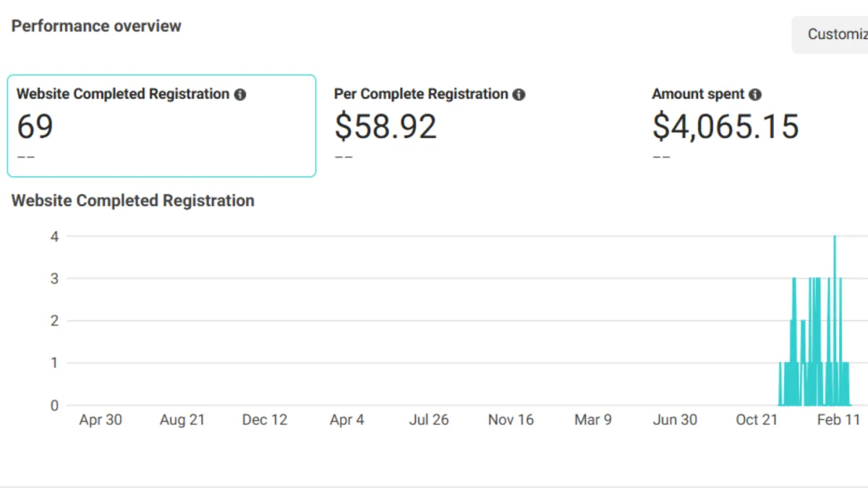Select the Per Complete Registration metric card

pyautogui.click(x=477, y=126)
